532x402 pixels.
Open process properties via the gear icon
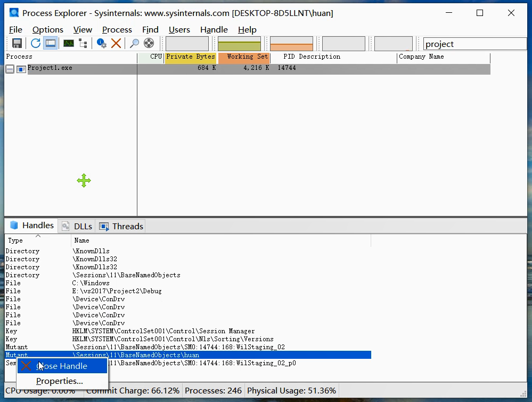(x=101, y=44)
